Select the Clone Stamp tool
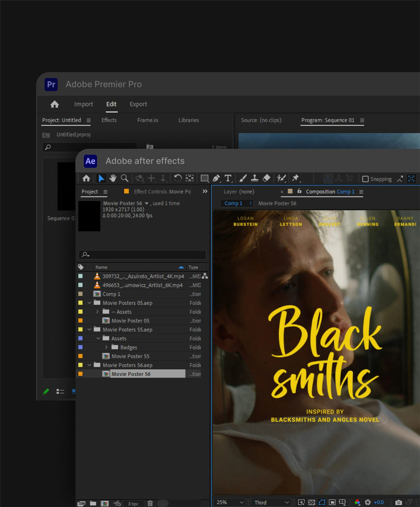420x507 pixels. click(255, 178)
